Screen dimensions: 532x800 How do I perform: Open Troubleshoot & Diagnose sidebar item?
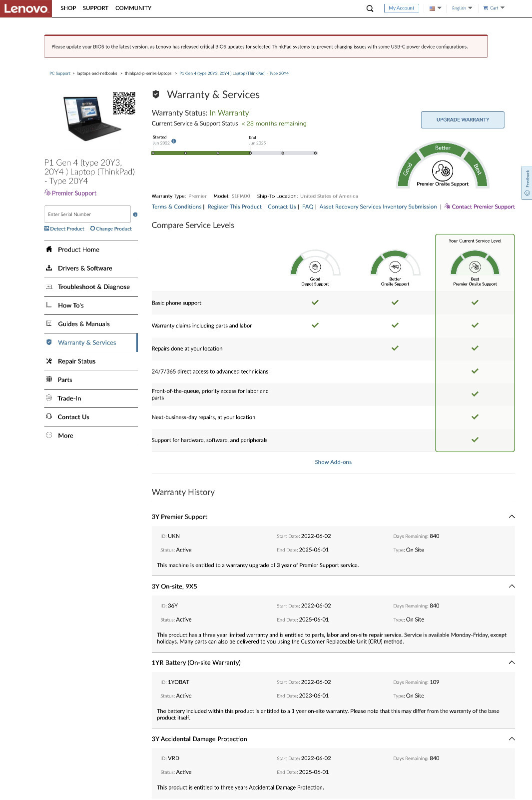point(91,286)
